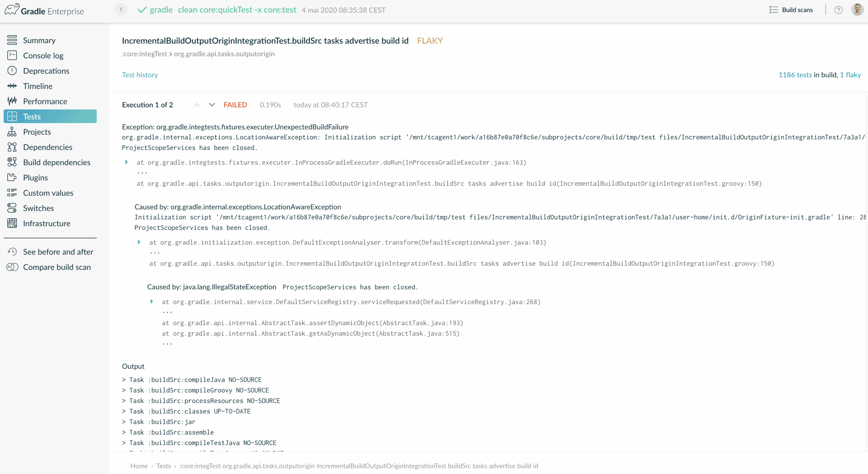The width and height of the screenshot is (868, 474).
Task: Click the gradle project name in header
Action: (x=161, y=10)
